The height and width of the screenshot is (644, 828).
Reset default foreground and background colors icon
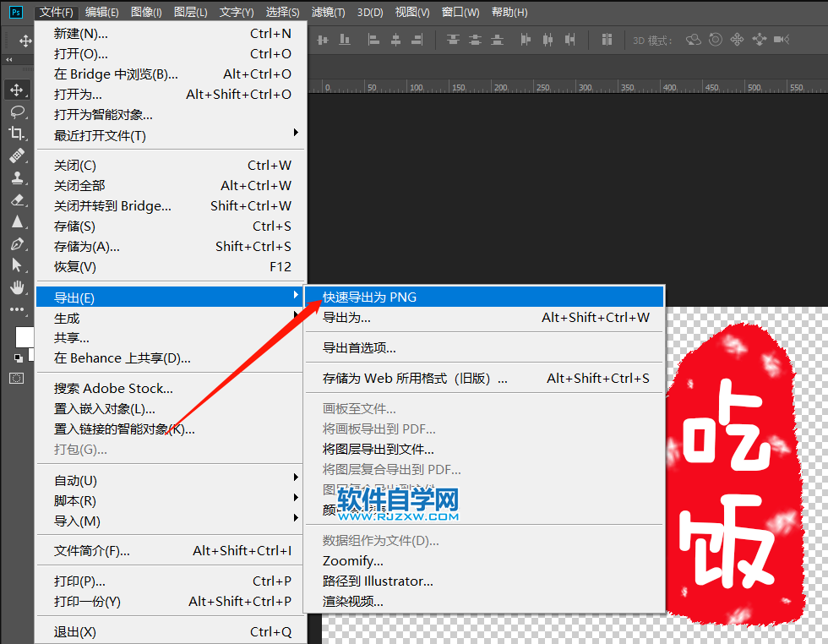pyautogui.click(x=19, y=358)
